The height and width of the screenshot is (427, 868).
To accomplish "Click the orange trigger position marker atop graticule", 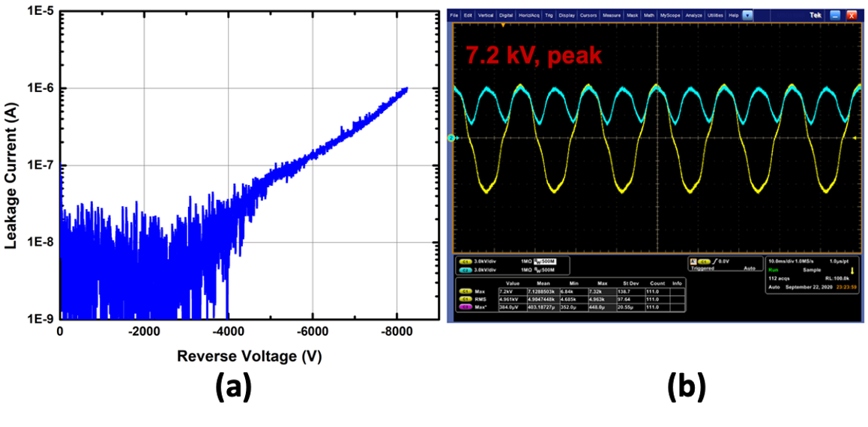I will pos(504,25).
